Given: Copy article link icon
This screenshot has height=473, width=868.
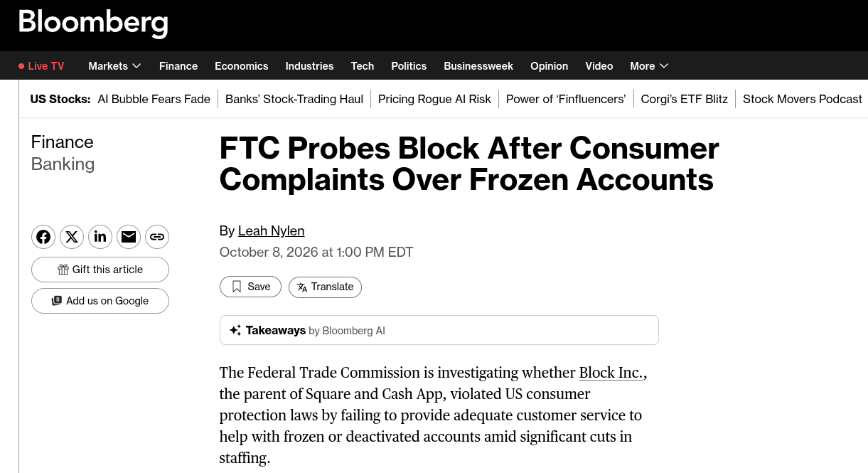Looking at the screenshot, I should [x=157, y=237].
